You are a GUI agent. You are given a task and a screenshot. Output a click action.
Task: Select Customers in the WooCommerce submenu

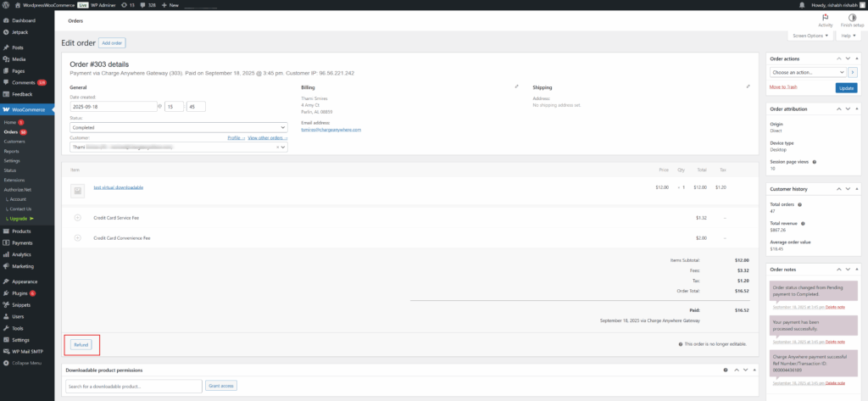pyautogui.click(x=14, y=142)
